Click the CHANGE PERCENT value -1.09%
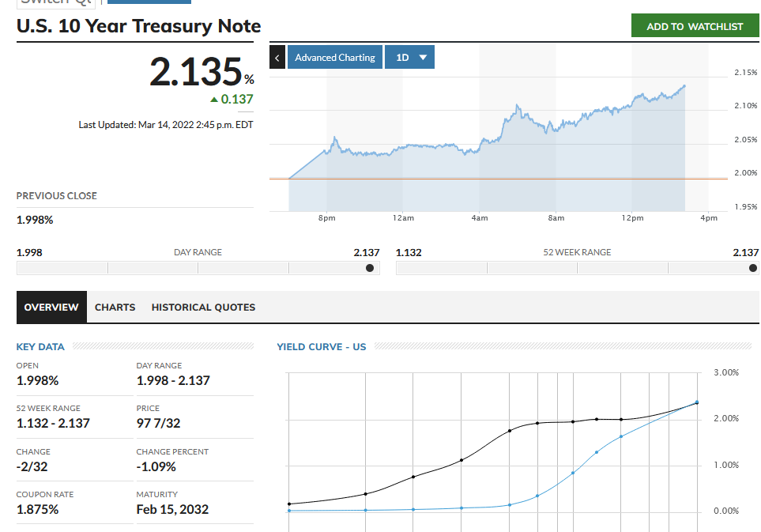This screenshot has height=532, width=761. [156, 466]
